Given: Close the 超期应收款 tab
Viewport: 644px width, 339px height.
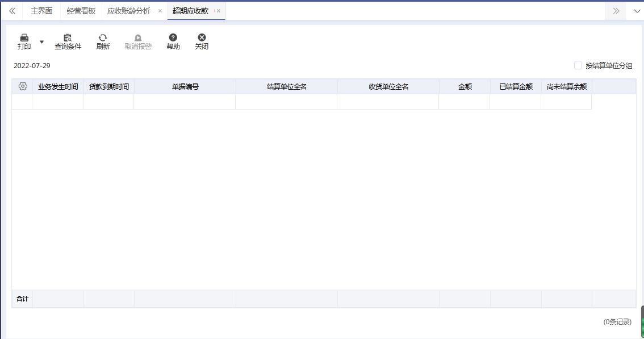Looking at the screenshot, I should [x=219, y=11].
